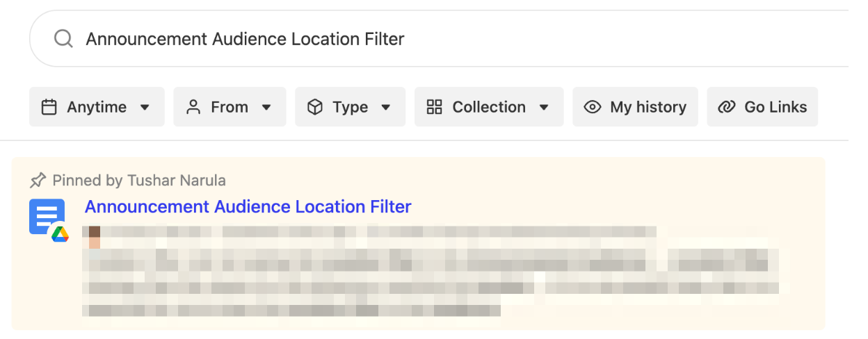Open Announcement Audience Location Filter result link

click(x=248, y=206)
